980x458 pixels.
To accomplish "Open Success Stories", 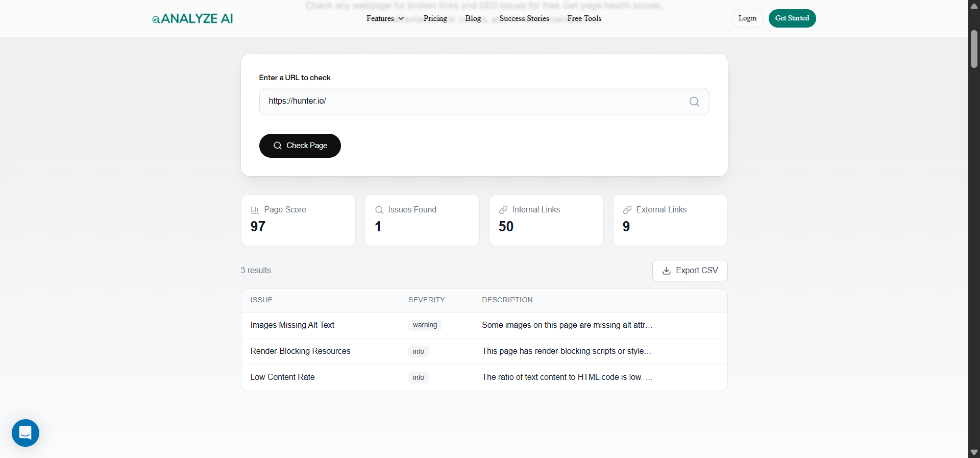I will pos(524,18).
